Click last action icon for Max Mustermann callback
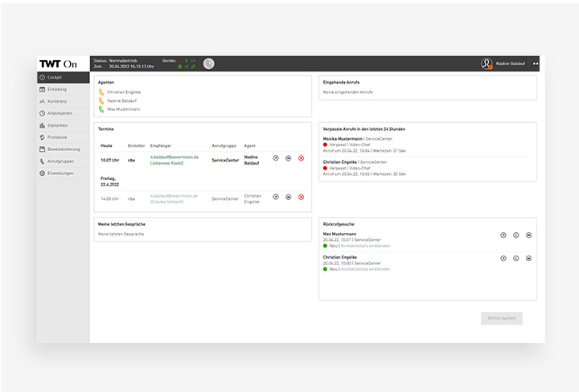This screenshot has height=392, width=579. click(x=529, y=235)
